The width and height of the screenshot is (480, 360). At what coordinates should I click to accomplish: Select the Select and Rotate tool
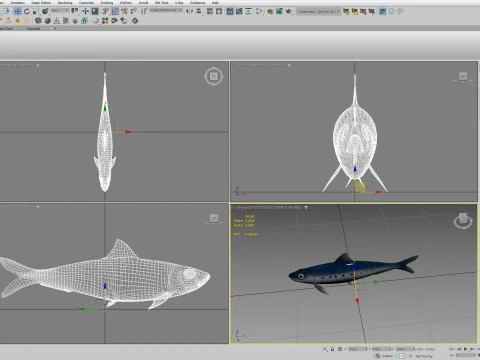click(x=27, y=11)
